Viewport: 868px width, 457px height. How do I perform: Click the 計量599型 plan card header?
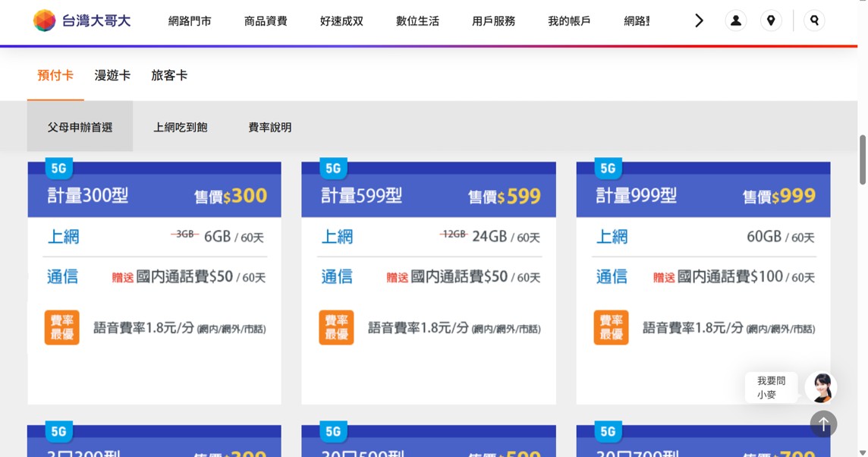(x=428, y=197)
